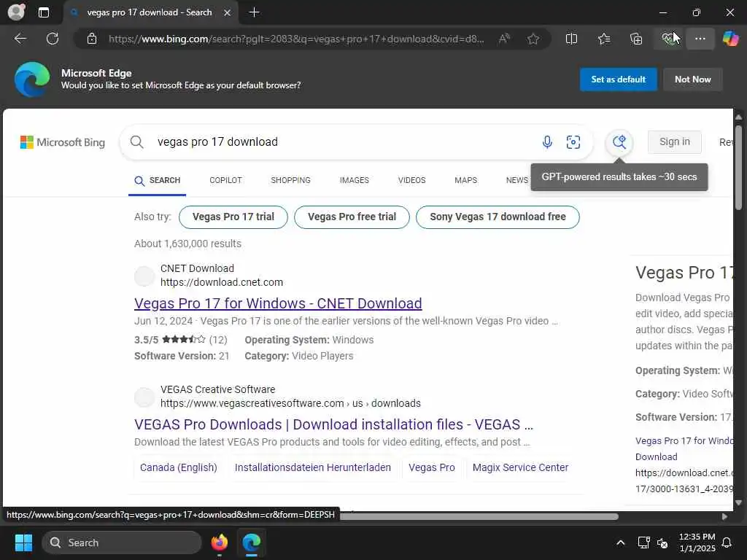The image size is (747, 560).
Task: Click the vertical scrollbar thumb
Action: (x=738, y=168)
